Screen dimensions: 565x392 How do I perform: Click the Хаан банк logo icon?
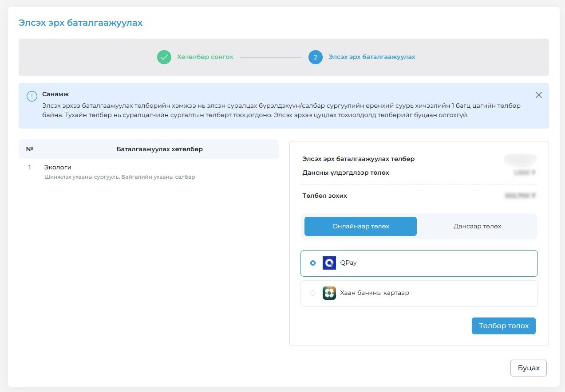329,293
